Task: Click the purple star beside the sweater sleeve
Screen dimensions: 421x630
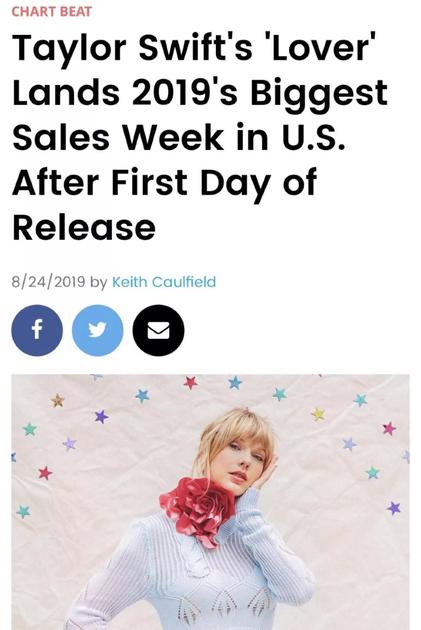Action: [394, 508]
